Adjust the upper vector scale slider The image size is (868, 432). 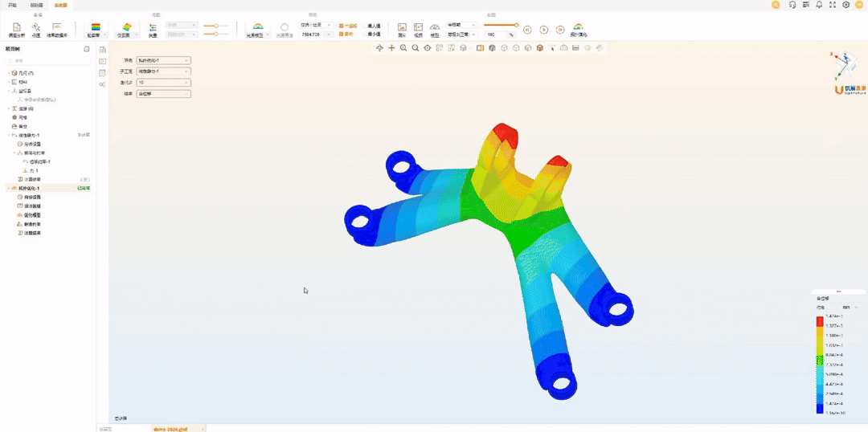(216, 26)
